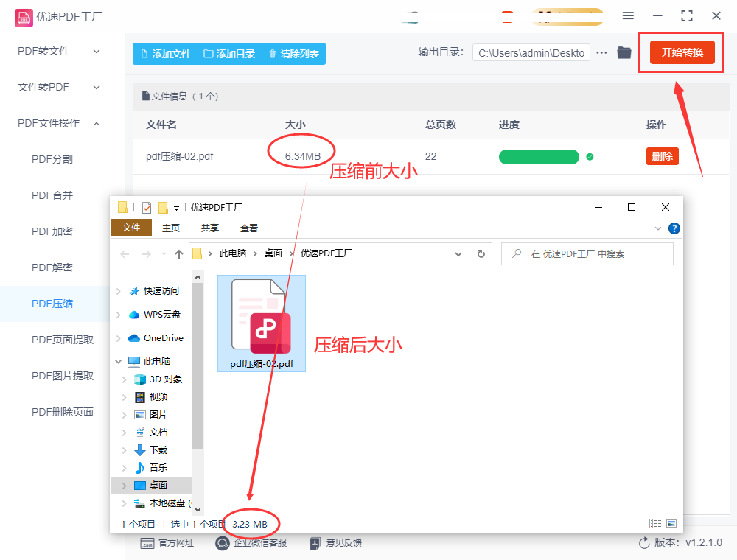The height and width of the screenshot is (560, 737).
Task: Collapse the 此电脑 tree node chevron
Action: click(119, 361)
